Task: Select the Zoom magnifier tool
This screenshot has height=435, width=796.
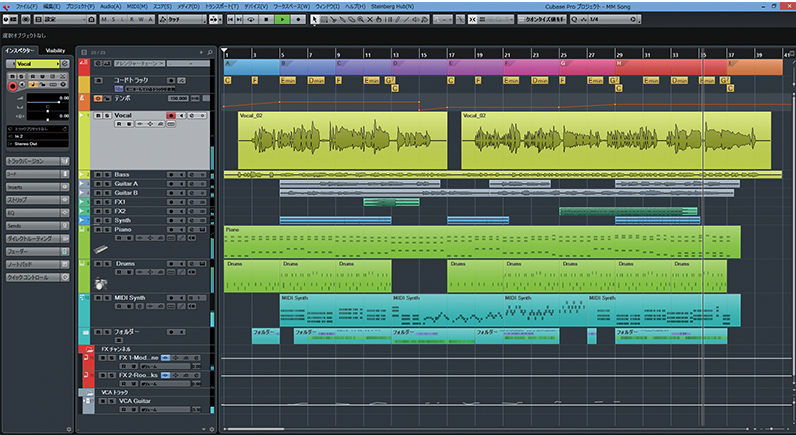Action: [x=360, y=19]
